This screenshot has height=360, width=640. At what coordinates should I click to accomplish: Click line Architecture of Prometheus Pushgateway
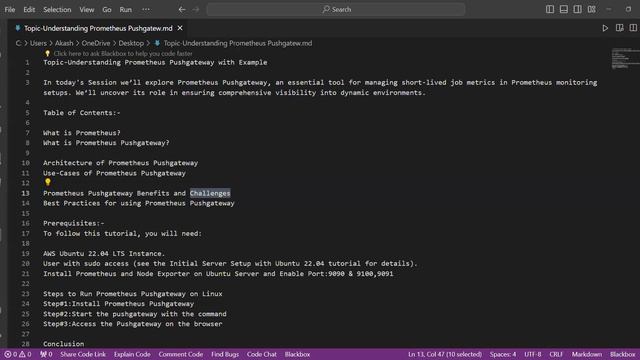120,163
